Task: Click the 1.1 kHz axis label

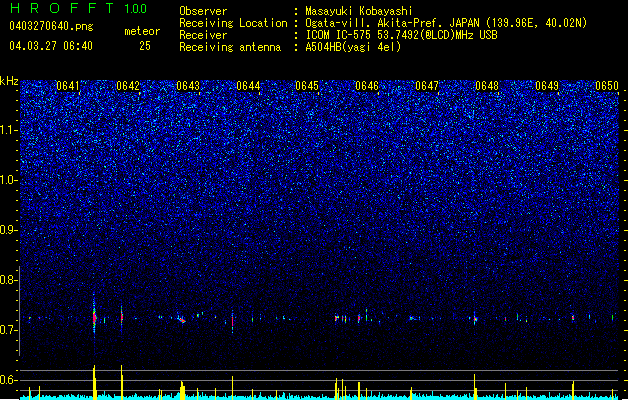Action: (x=9, y=130)
